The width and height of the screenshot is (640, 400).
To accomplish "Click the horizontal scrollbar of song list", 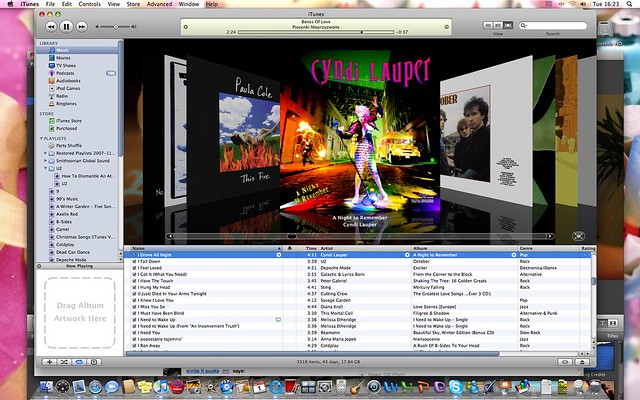I will (312, 353).
